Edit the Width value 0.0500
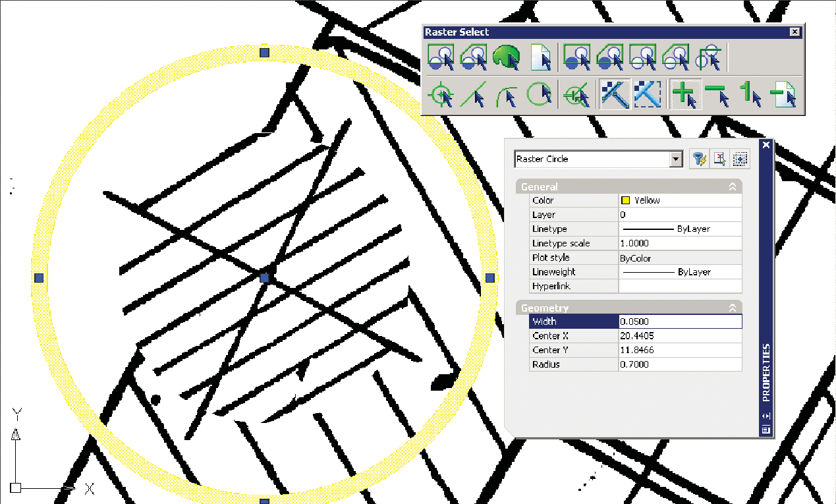The height and width of the screenshot is (504, 836). [680, 322]
